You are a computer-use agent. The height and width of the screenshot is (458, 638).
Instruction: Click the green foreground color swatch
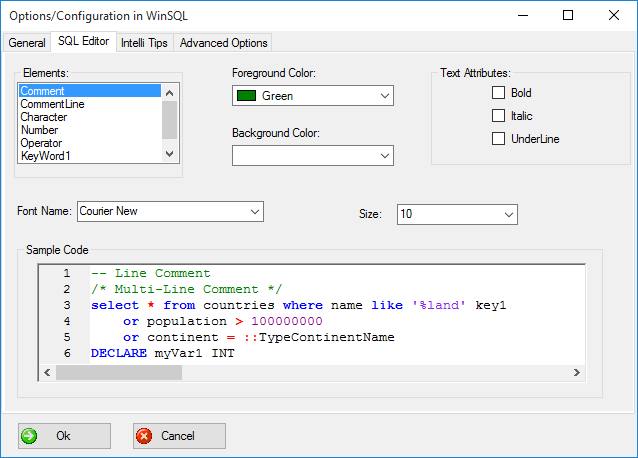(245, 96)
